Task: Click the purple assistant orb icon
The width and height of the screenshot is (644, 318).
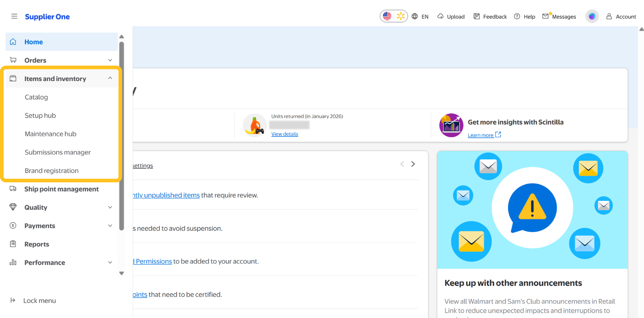Action: click(592, 17)
